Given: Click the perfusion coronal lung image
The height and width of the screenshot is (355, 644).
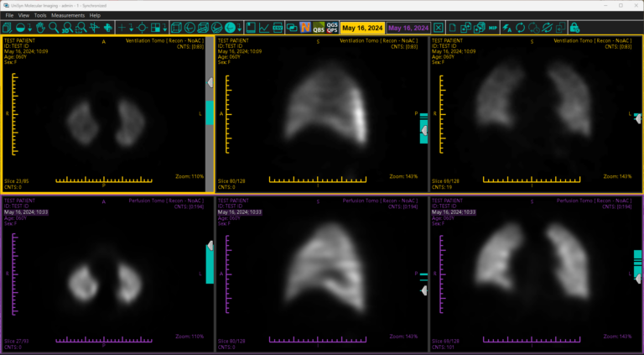Looking at the screenshot, I should click(533, 261).
